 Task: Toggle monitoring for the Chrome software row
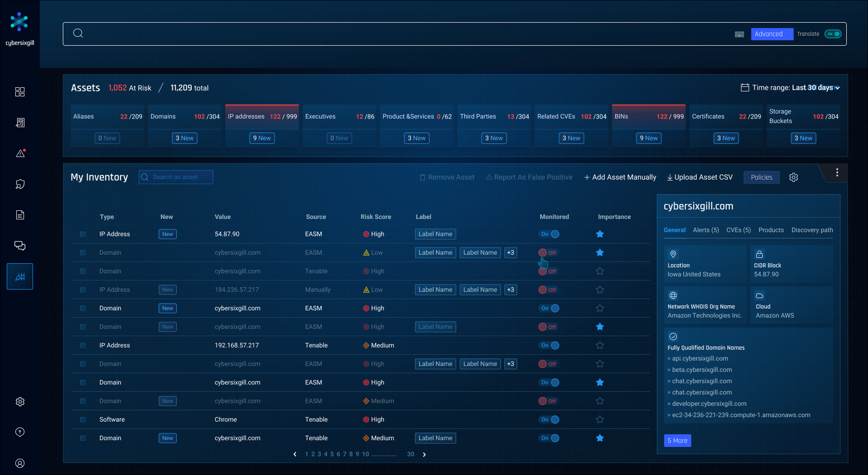pos(550,419)
